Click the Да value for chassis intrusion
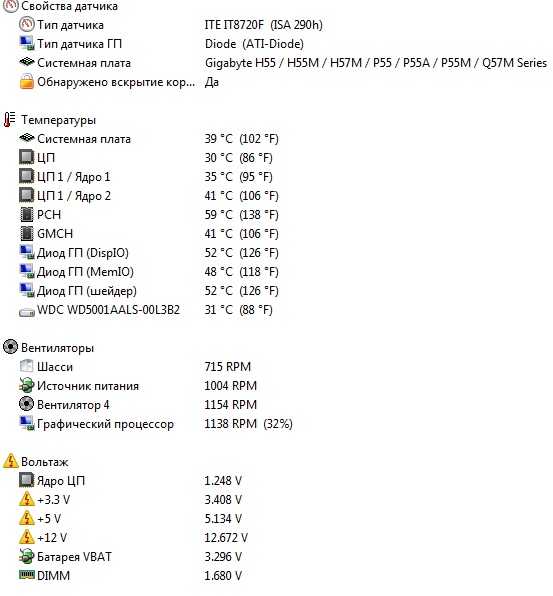The height and width of the screenshot is (596, 553). [212, 82]
